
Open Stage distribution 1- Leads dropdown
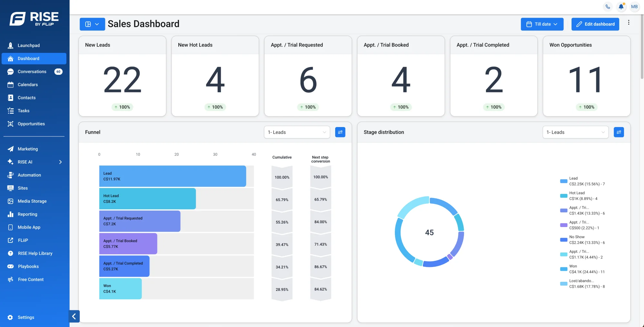(575, 132)
